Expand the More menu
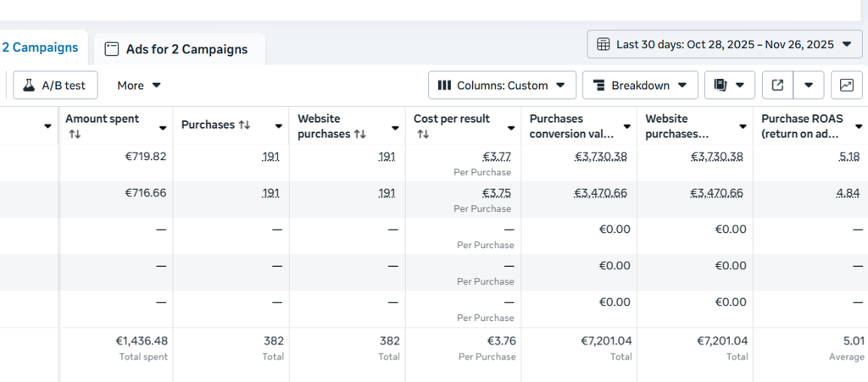The height and width of the screenshot is (382, 868). pyautogui.click(x=139, y=85)
